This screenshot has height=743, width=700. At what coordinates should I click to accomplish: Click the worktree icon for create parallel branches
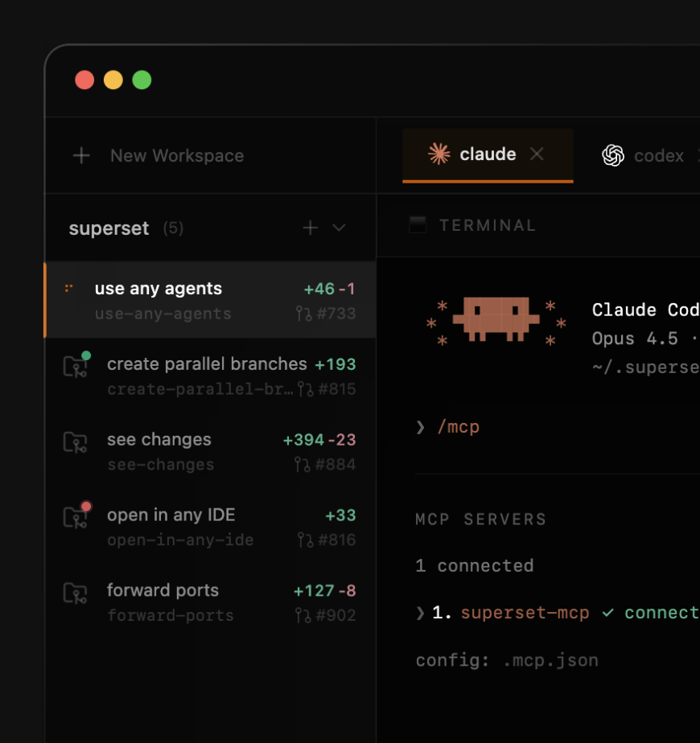(x=75, y=367)
